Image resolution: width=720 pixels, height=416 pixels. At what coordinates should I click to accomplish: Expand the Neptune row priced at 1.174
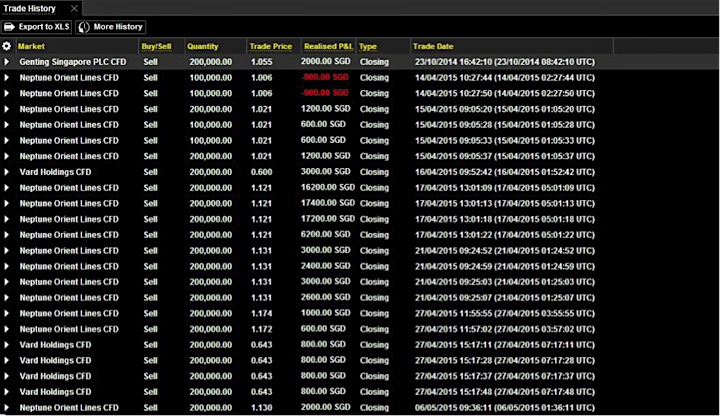tap(6, 314)
